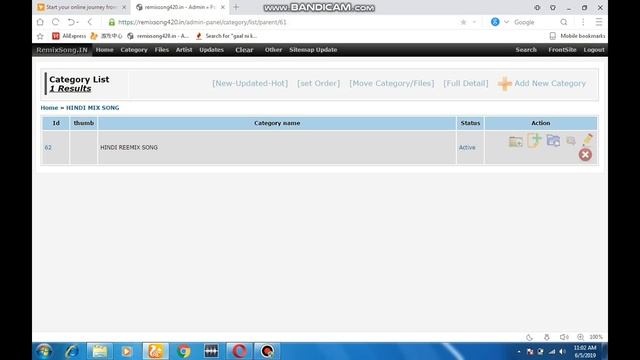Click the zoom magnifier icon in status bar
This screenshot has height=360, width=640.
(x=580, y=337)
